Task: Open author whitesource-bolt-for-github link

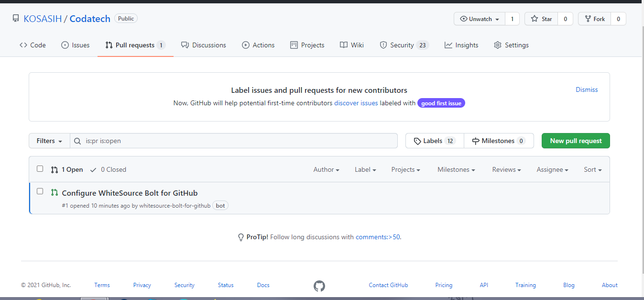Action: pos(175,205)
